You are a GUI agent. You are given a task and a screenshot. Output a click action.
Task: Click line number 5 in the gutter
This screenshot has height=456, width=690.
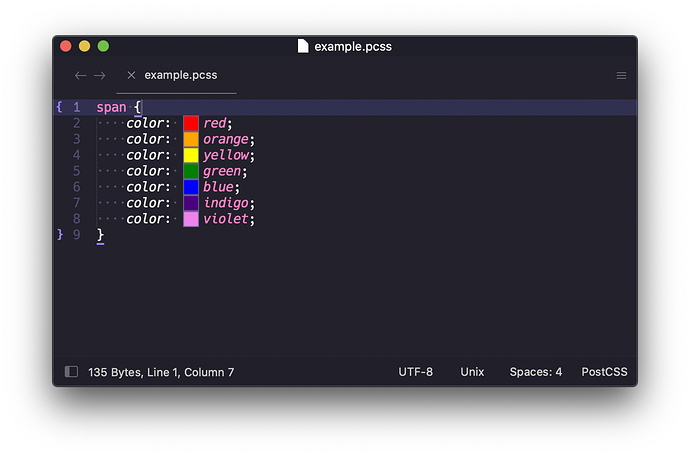tap(77, 171)
